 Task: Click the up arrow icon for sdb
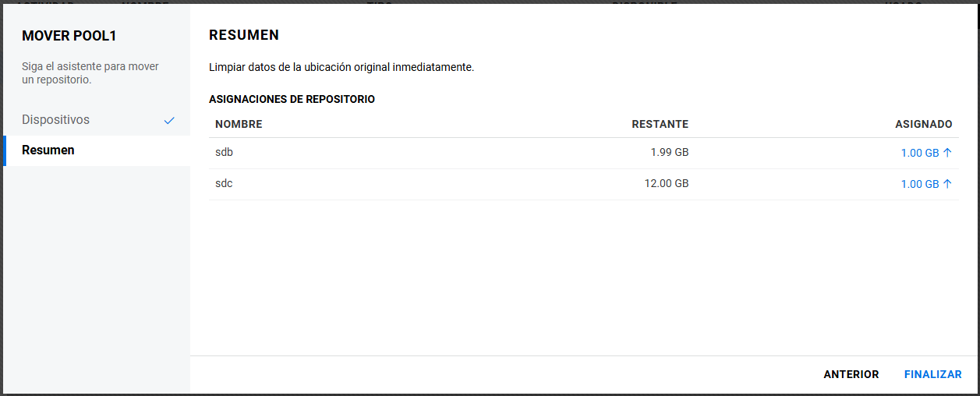[947, 154]
